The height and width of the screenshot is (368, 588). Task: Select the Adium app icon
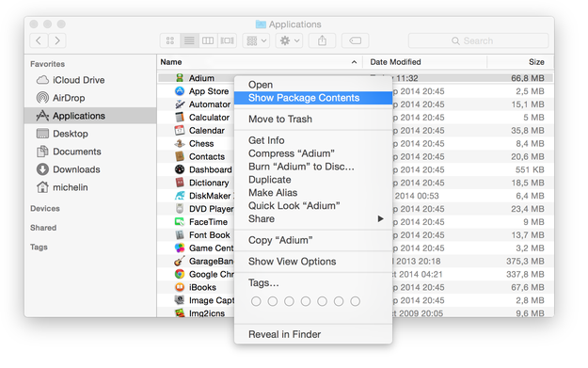coord(180,78)
